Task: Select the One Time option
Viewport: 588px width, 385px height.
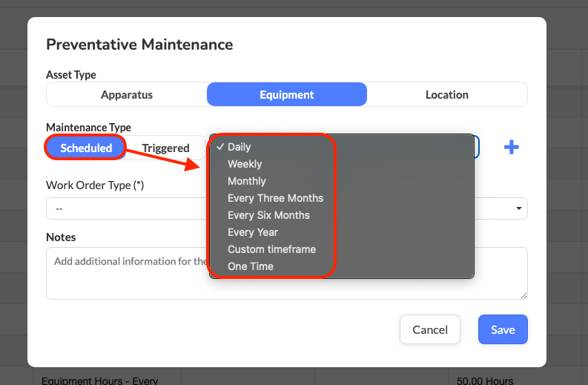Action: click(250, 266)
